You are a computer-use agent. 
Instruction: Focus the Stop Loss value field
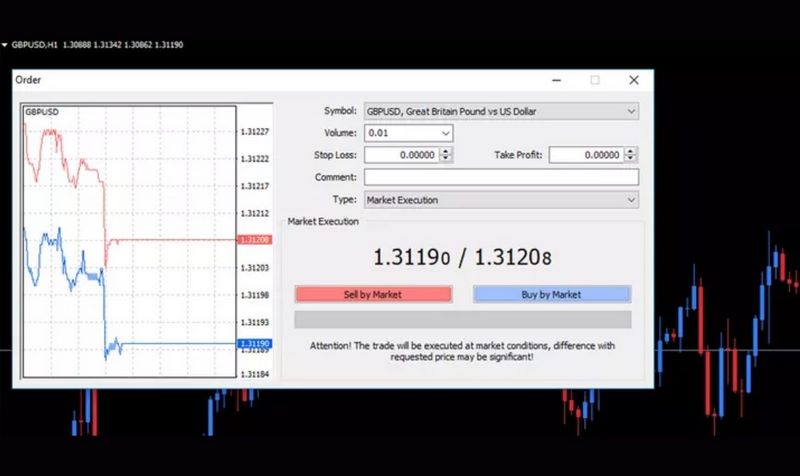pyautogui.click(x=401, y=155)
